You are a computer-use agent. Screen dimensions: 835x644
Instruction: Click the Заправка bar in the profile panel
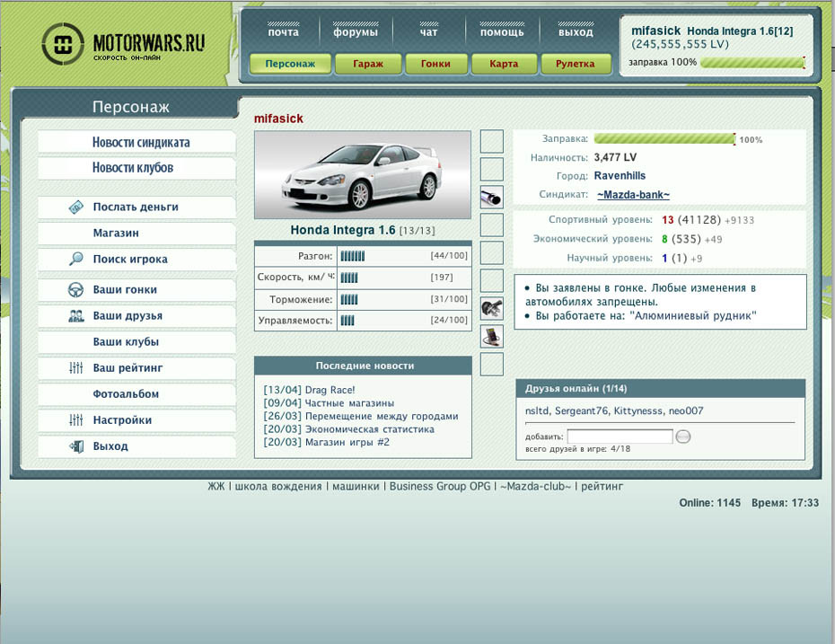point(664,139)
